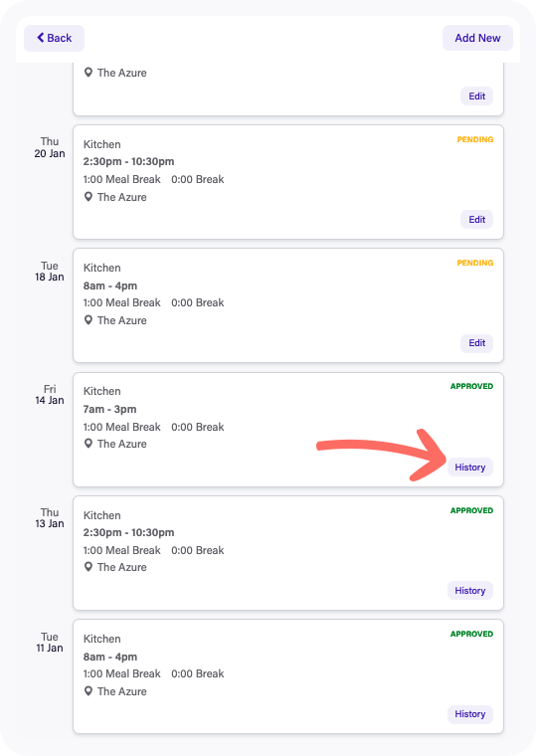Click the Add New button
This screenshot has height=756, width=536.
pyautogui.click(x=477, y=38)
